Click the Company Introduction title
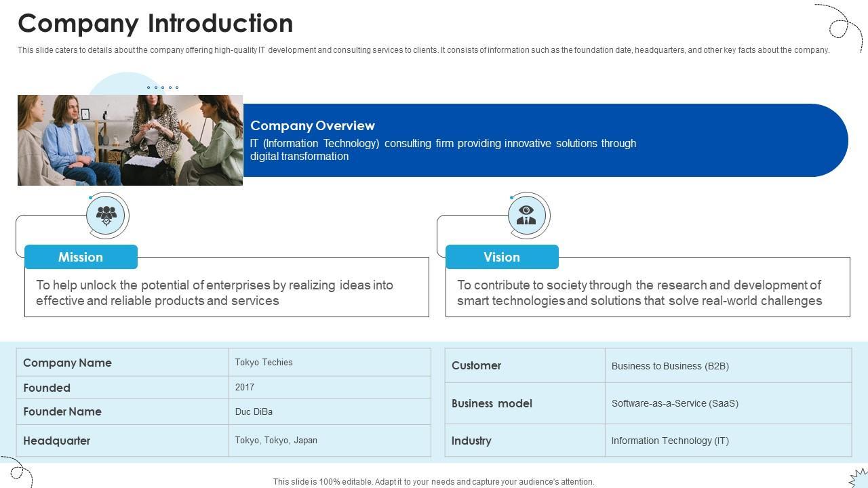The height and width of the screenshot is (488, 868). pyautogui.click(x=155, y=23)
